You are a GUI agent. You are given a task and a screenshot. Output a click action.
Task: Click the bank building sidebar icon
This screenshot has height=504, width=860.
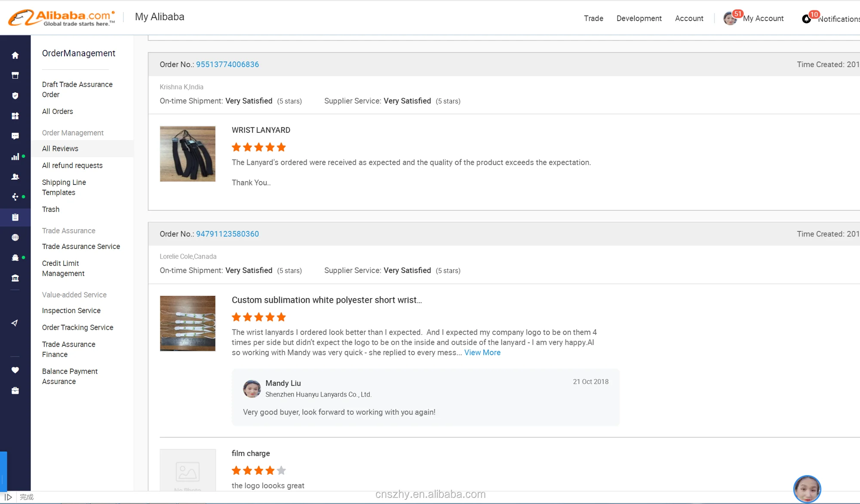15,278
